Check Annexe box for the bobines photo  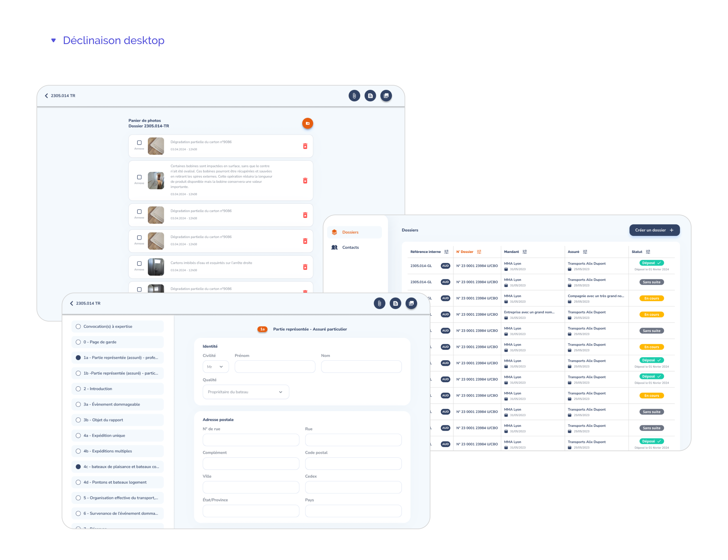(139, 177)
